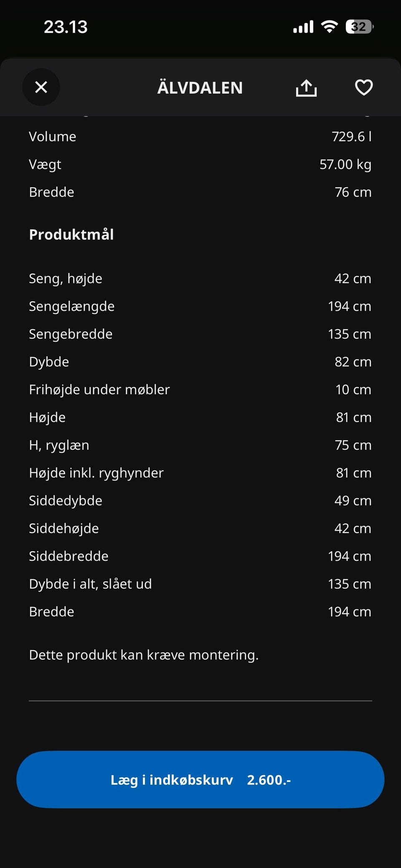Tap the Dette produkt kan kræve montering text

click(144, 655)
